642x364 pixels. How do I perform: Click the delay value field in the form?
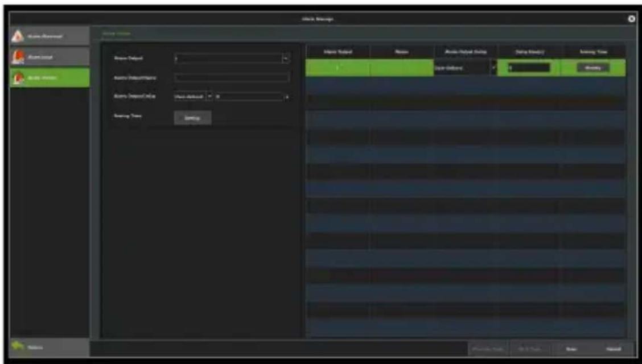(249, 97)
